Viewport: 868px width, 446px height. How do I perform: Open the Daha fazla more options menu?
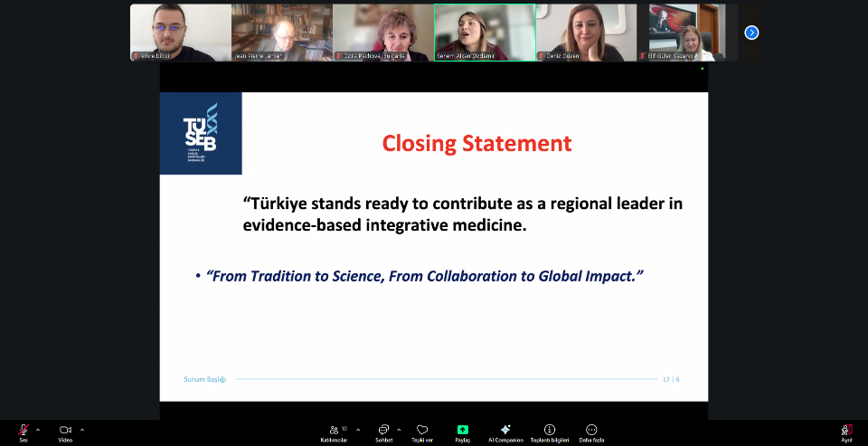click(x=591, y=431)
